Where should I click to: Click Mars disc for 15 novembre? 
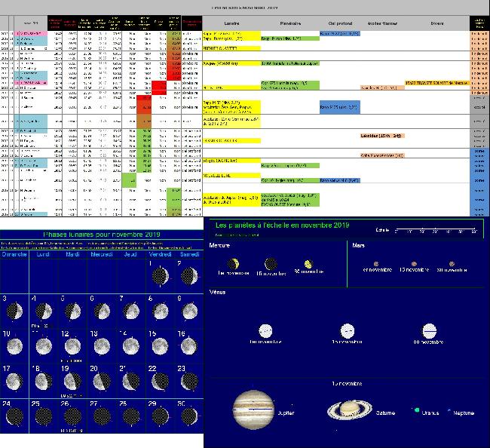(x=414, y=264)
